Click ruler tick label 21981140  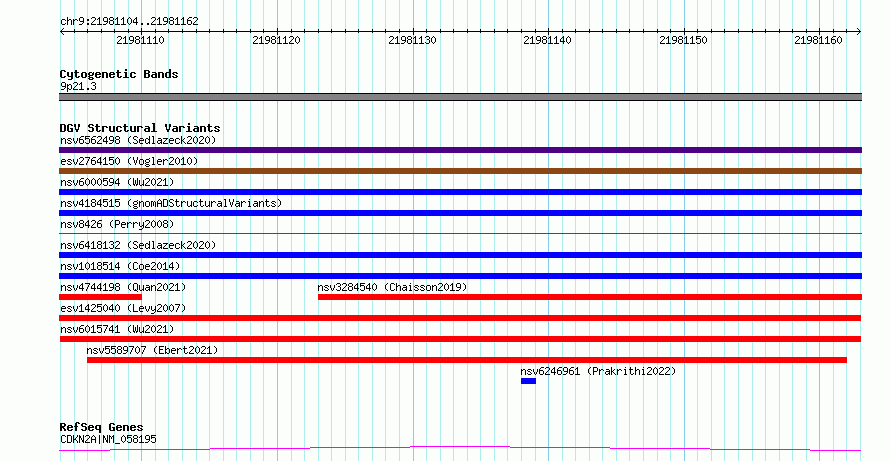[547, 40]
